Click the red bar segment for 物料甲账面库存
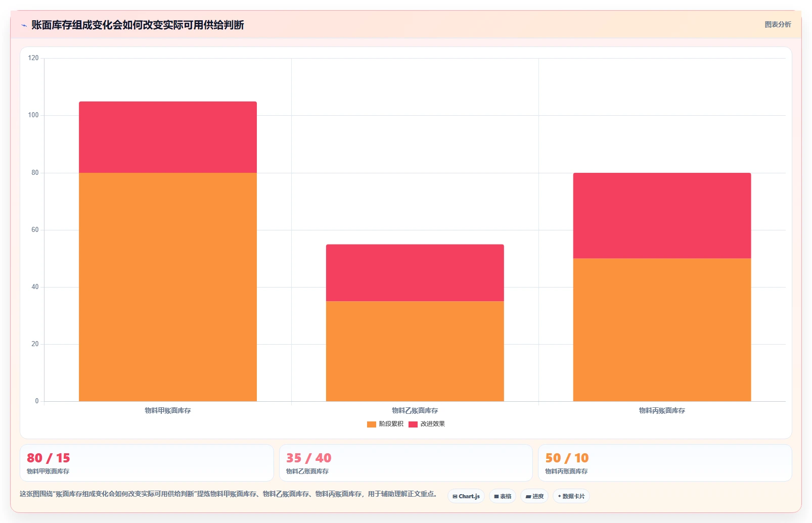 point(168,137)
